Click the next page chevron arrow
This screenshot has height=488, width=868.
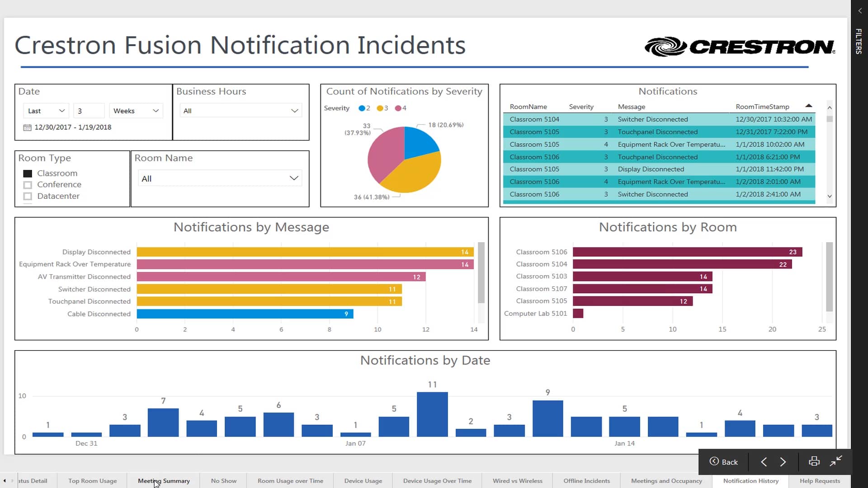click(x=783, y=462)
